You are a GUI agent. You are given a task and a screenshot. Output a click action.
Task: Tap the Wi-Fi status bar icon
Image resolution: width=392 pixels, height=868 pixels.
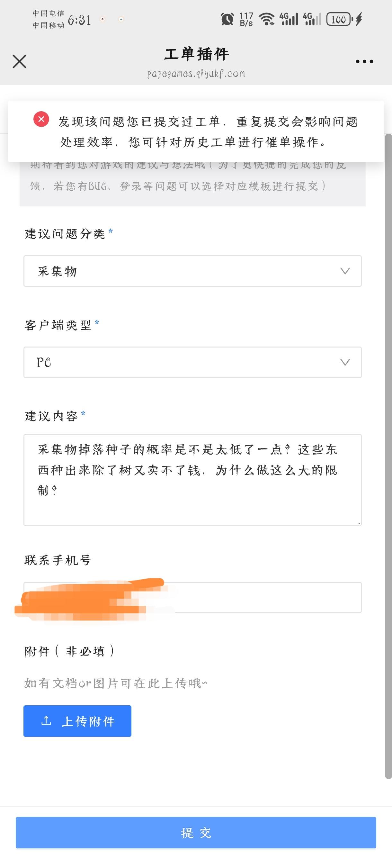[x=268, y=19]
